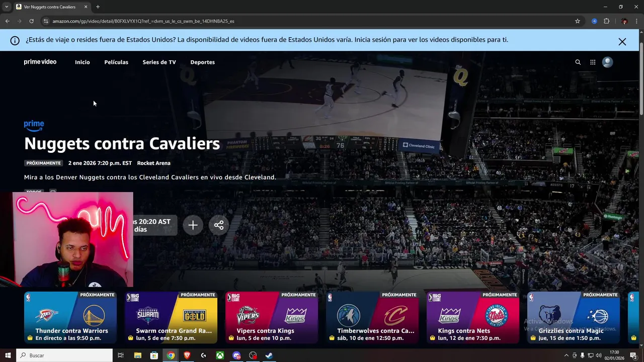Click the microphone icon in system tray
644x362 pixels.
click(x=583, y=355)
